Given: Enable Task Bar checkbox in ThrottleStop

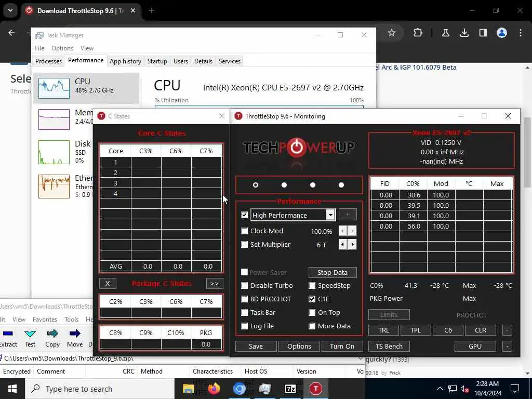Looking at the screenshot, I should point(244,312).
